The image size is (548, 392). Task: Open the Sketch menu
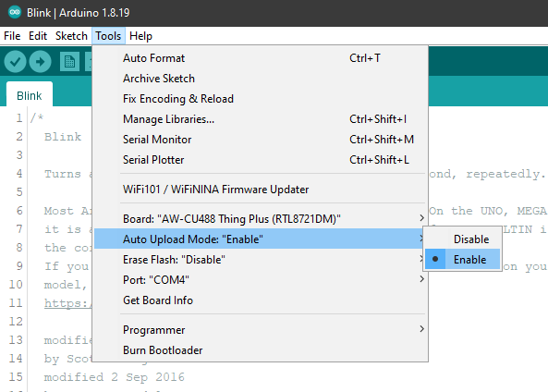71,36
